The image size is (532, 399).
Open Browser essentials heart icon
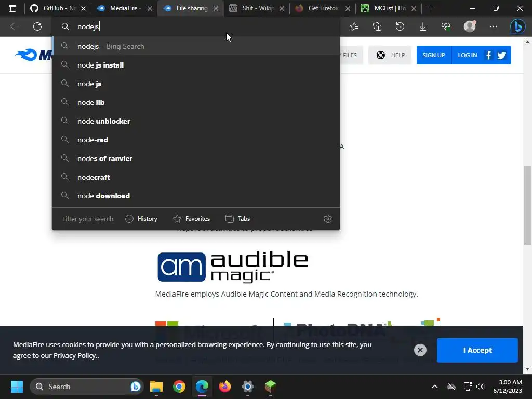pos(446,26)
